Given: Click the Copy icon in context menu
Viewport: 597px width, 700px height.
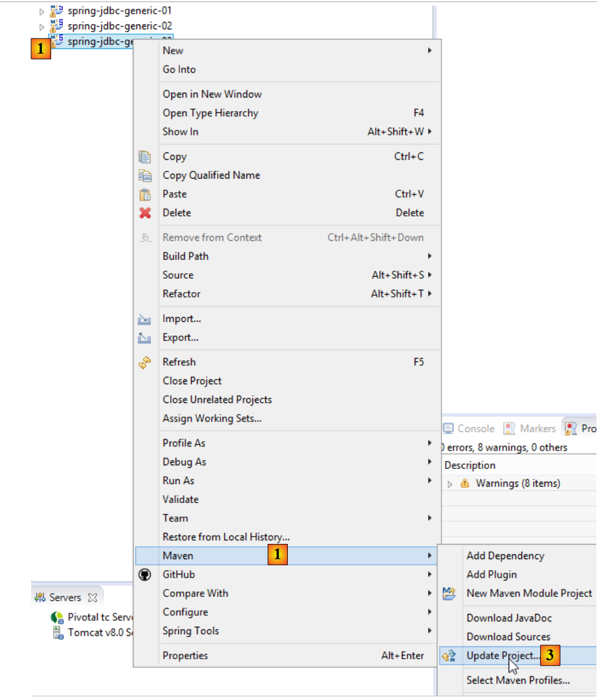Looking at the screenshot, I should (145, 157).
